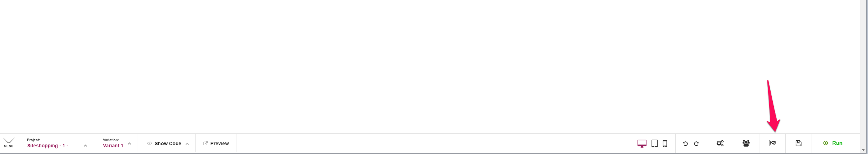This screenshot has width=868, height=154.
Task: Open the MENU icon in the bottom bar
Action: tap(8, 143)
